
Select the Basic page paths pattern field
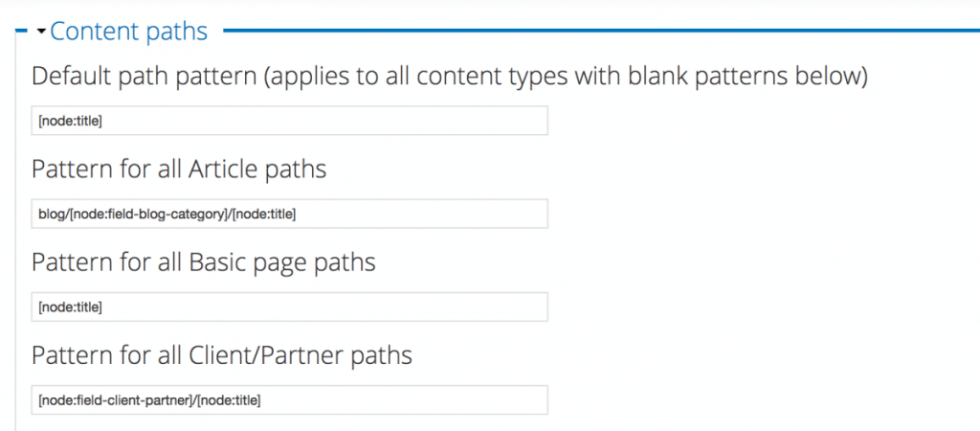click(x=289, y=306)
